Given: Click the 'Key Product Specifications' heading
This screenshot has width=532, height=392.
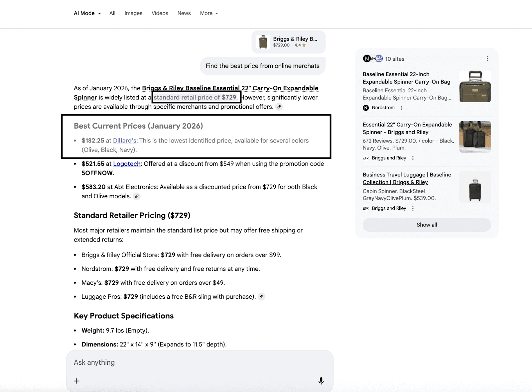Looking at the screenshot, I should (124, 316).
